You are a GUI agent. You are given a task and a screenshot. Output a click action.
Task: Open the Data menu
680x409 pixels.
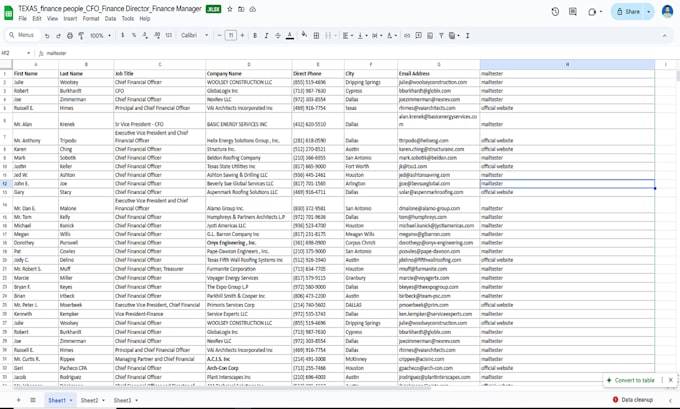coord(111,19)
